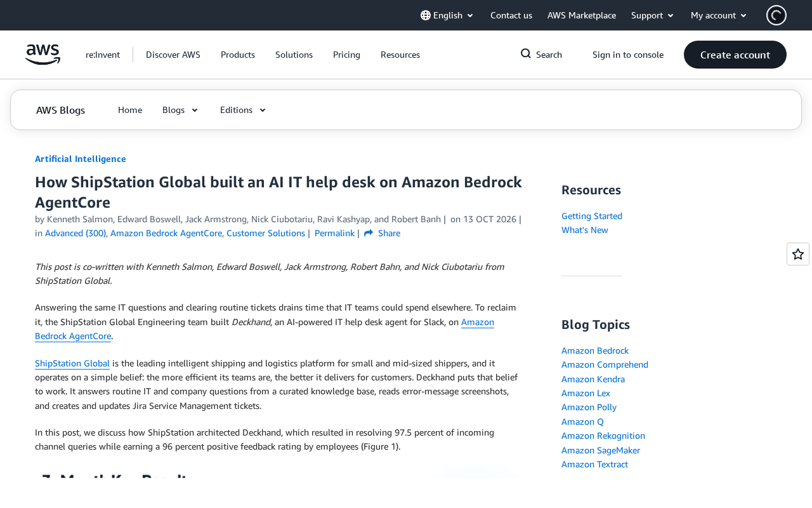Image resolution: width=812 pixels, height=508 pixels.
Task: Go to re:Invent
Action: point(103,55)
